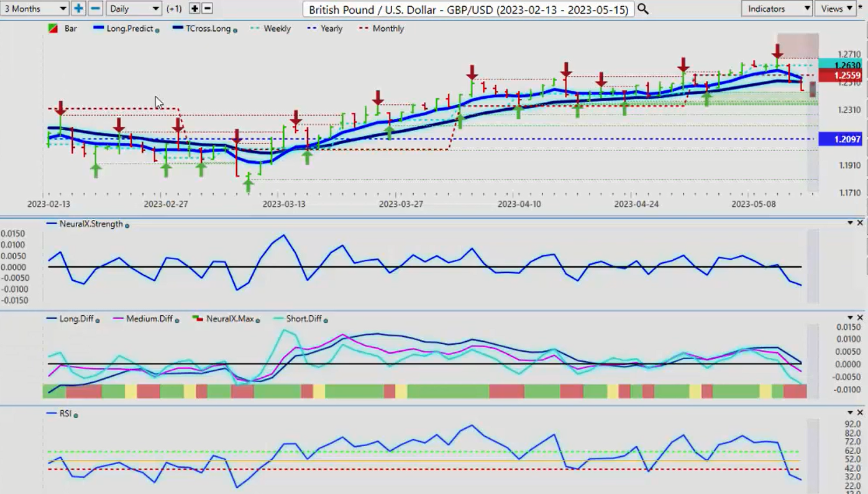Close the RSI panel
868x494 pixels.
(x=860, y=413)
